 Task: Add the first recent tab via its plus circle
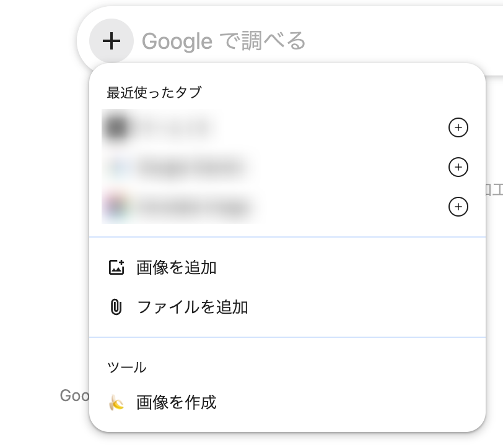458,127
